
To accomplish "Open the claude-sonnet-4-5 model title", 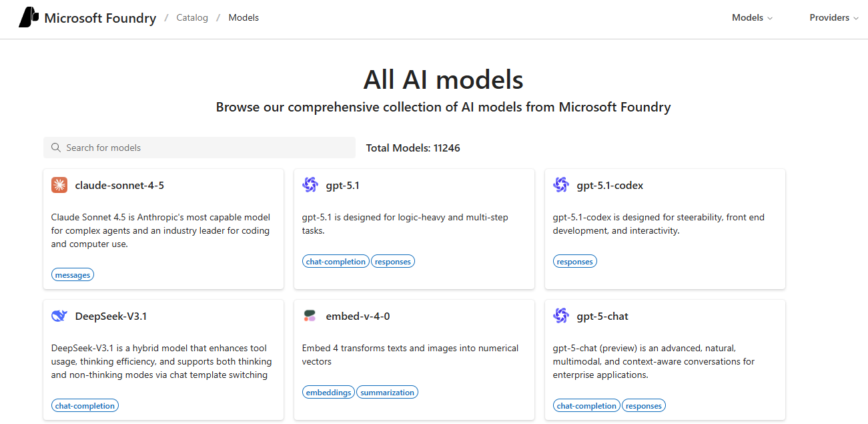I will coord(119,186).
